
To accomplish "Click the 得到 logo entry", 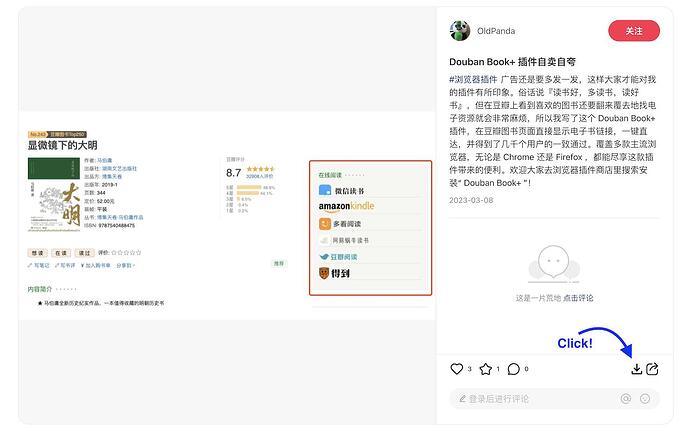I will tap(334, 273).
